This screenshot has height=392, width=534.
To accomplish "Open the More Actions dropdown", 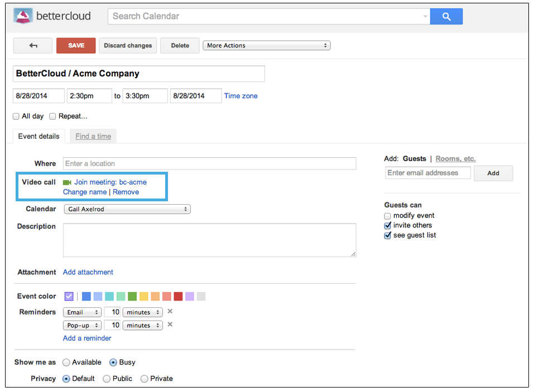I will click(267, 45).
